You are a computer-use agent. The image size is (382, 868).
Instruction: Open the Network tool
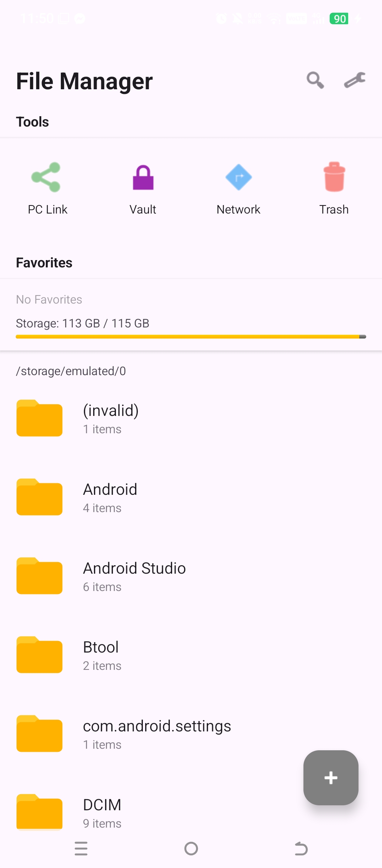click(x=238, y=189)
